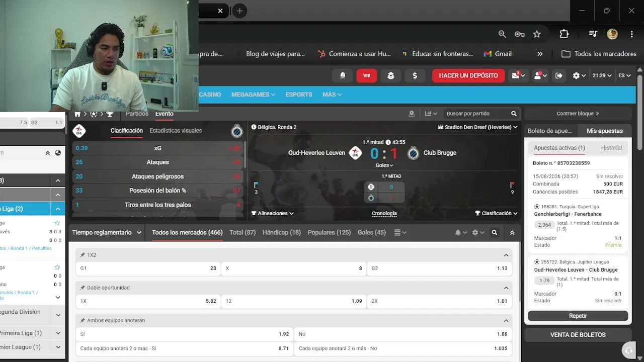Open the red VIP badge
This screenshot has width=644, height=362.
[367, 75]
